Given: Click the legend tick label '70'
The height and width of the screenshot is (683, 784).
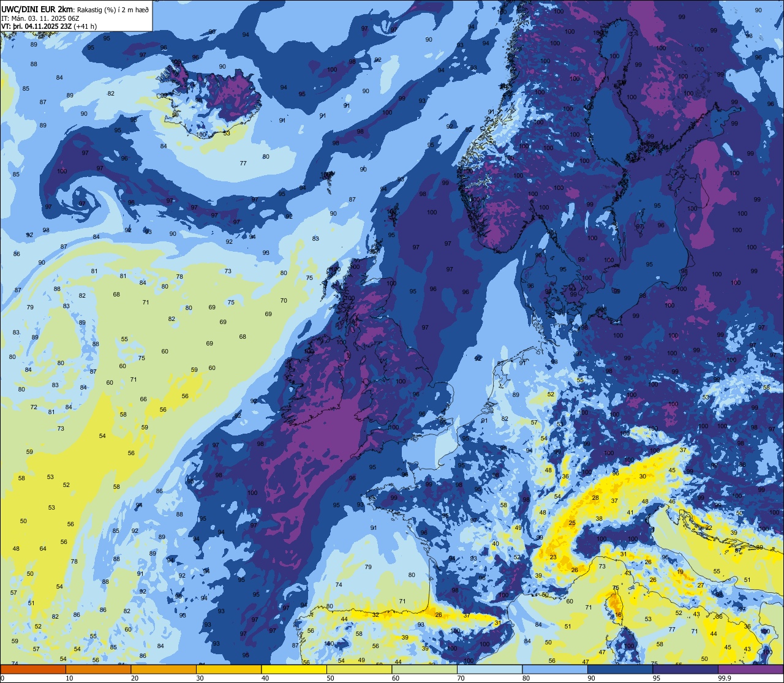Looking at the screenshot, I should pyautogui.click(x=461, y=678).
